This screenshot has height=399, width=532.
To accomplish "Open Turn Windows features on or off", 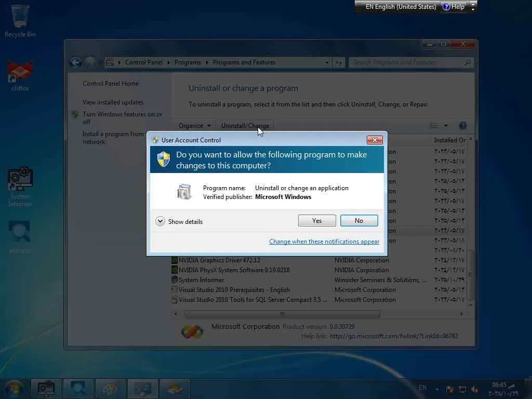I will point(122,118).
